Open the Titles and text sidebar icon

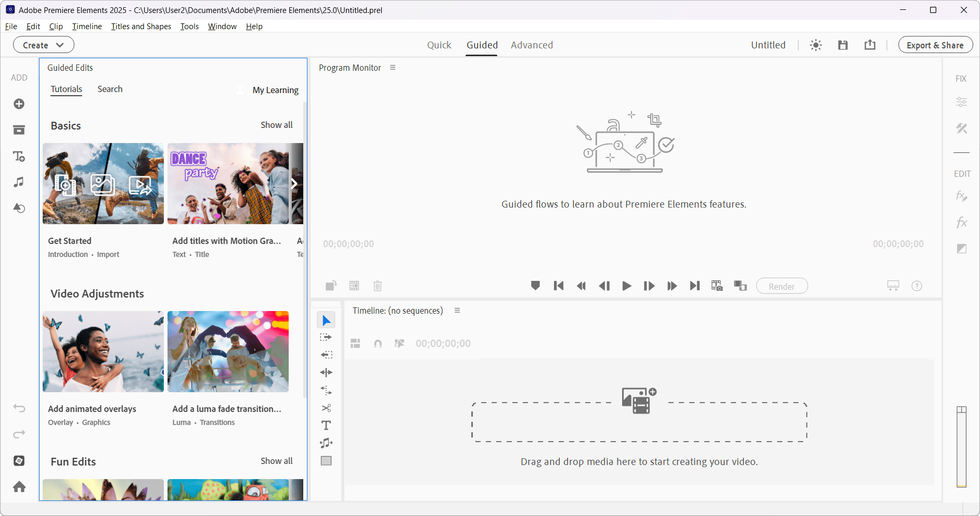point(19,156)
